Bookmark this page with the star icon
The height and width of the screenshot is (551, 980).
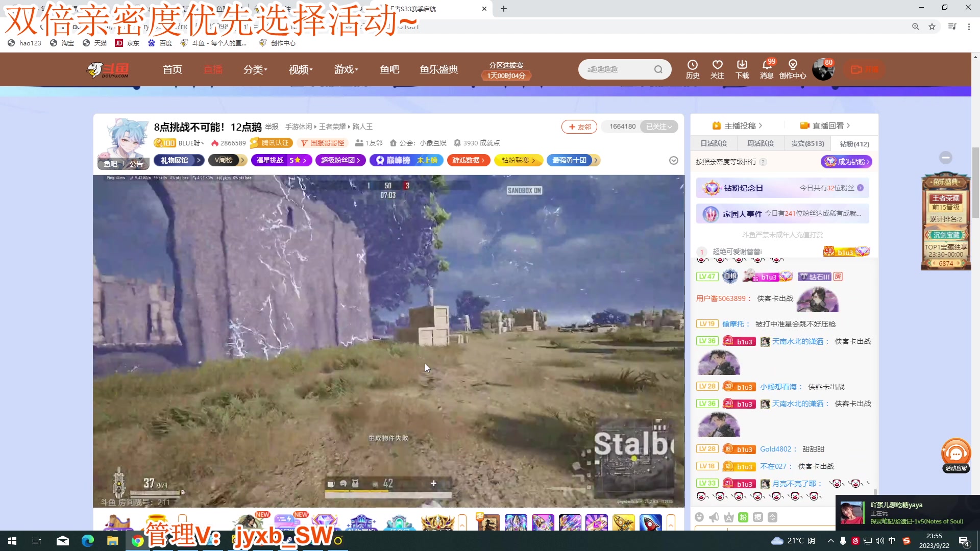932,27
